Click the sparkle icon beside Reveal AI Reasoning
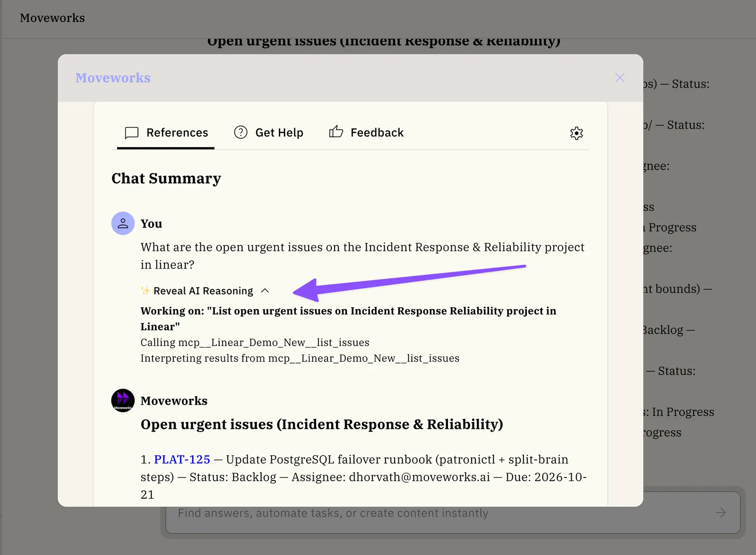The image size is (756, 555). point(146,290)
